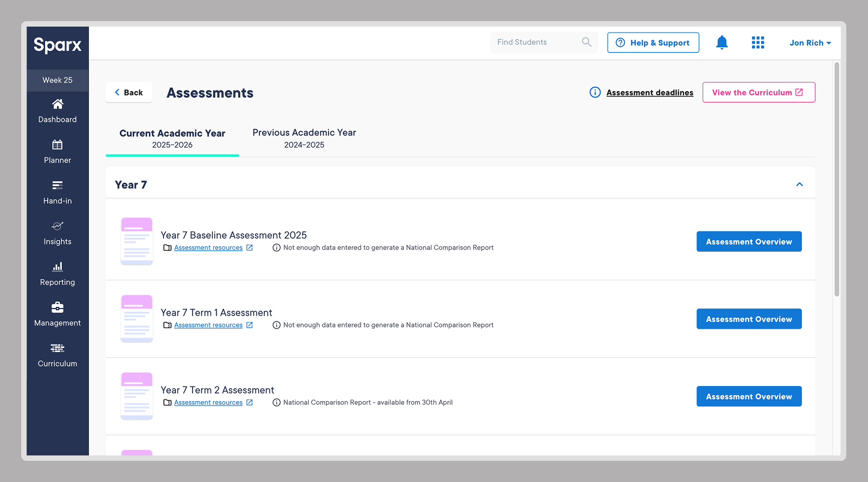Click external link icon beside Term 1 Assessment resources
The image size is (868, 482).
[250, 325]
